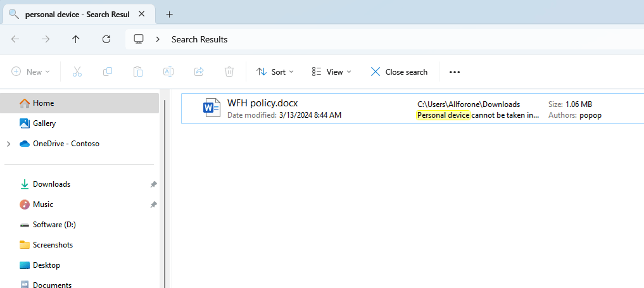The width and height of the screenshot is (644, 288).
Task: Click the Word icon of WFH policy.docx
Action: 212,108
